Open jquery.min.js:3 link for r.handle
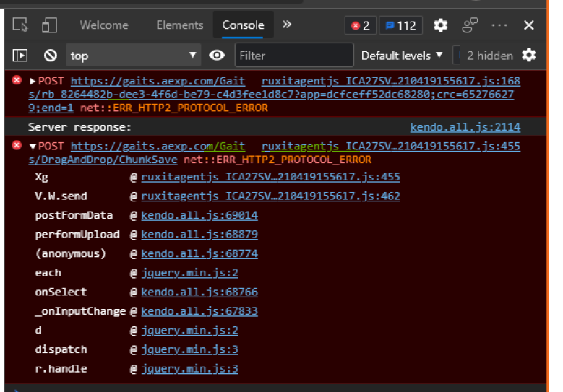 pyautogui.click(x=189, y=369)
